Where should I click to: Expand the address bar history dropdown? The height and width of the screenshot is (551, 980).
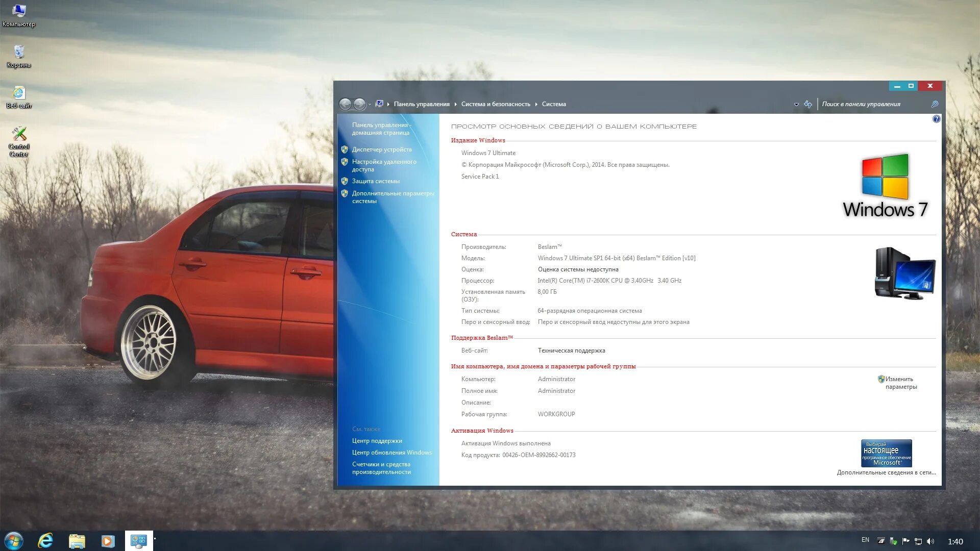tap(796, 105)
